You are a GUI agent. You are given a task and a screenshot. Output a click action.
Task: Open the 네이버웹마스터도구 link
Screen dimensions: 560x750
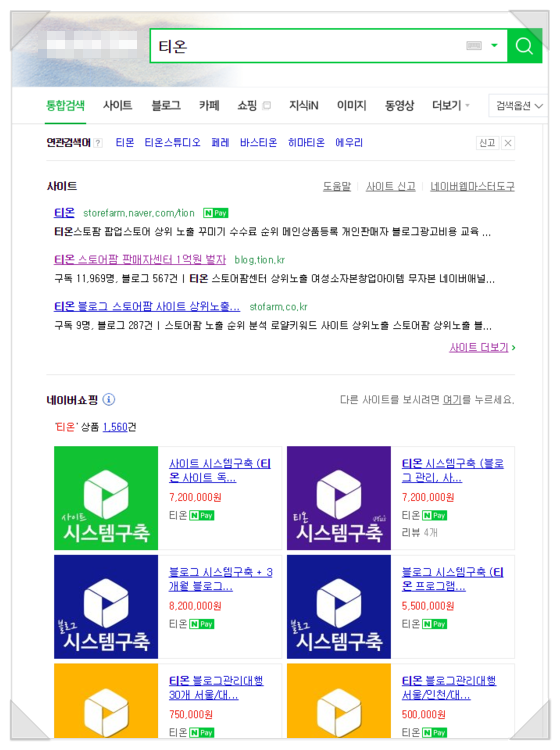click(472, 186)
